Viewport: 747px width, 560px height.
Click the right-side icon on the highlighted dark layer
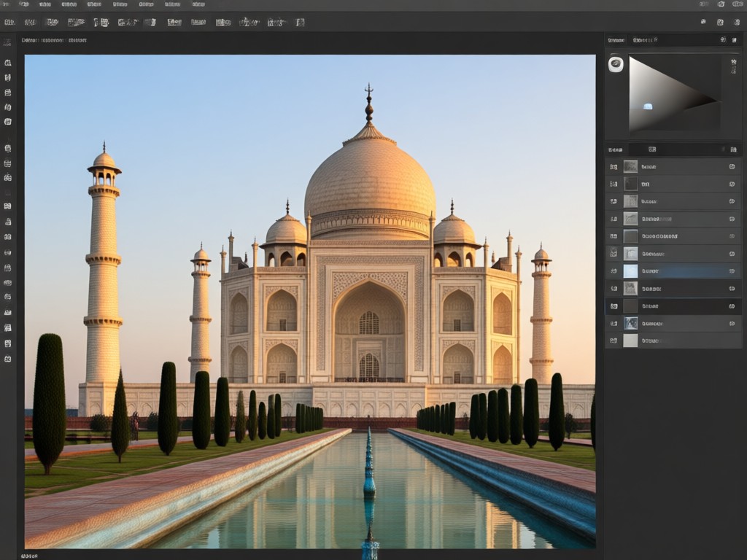[x=732, y=306]
